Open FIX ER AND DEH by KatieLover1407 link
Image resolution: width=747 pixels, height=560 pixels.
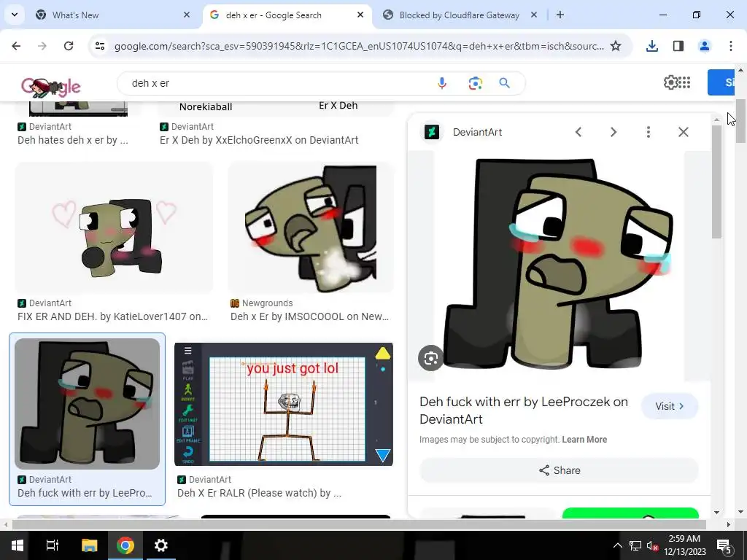click(112, 316)
